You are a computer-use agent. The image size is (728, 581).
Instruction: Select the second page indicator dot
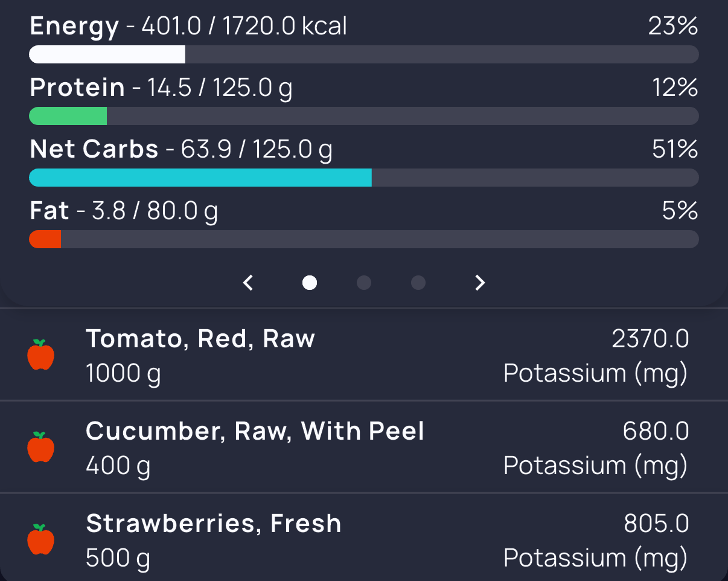pyautogui.click(x=364, y=283)
